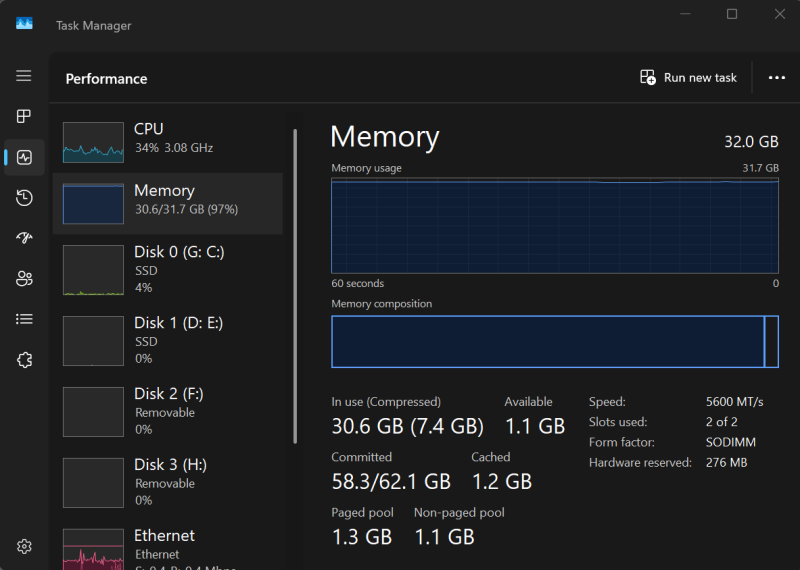Screen dimensions: 800x570
Task: Click the Paged pool value 1.3 GB
Action: (x=362, y=537)
